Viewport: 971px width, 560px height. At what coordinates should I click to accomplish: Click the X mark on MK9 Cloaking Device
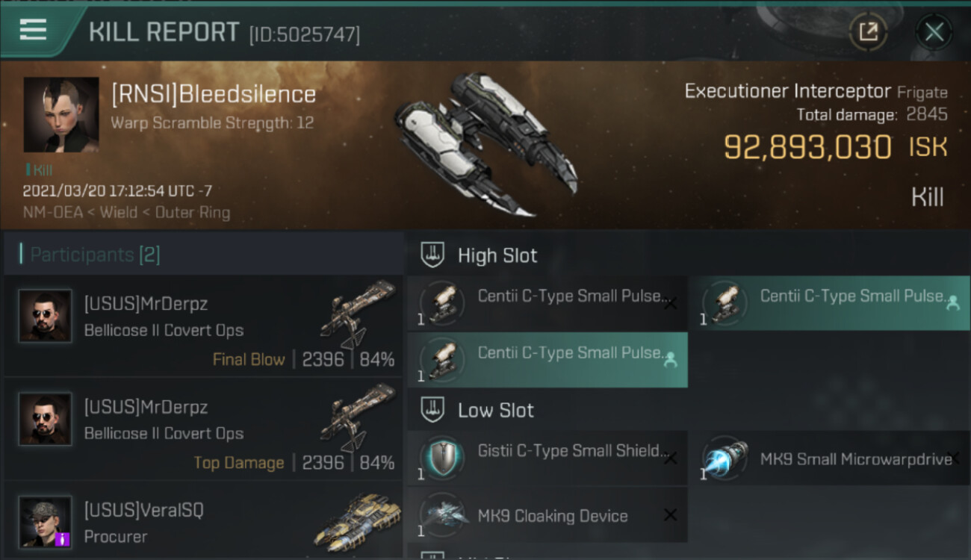pos(670,514)
